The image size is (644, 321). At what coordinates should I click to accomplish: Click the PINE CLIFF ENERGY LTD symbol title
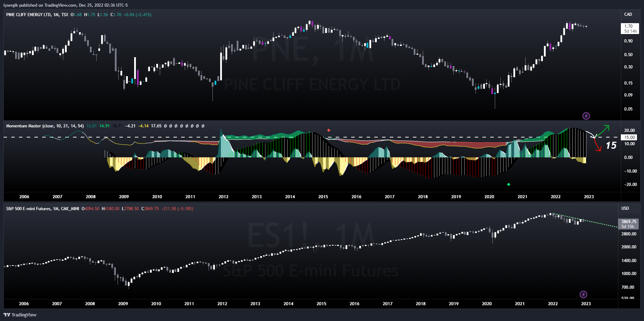(x=28, y=15)
